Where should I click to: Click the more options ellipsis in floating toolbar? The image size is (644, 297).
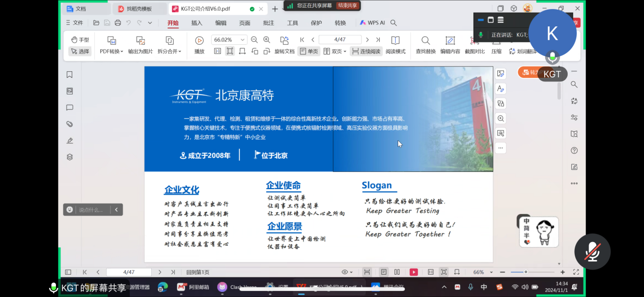501,148
